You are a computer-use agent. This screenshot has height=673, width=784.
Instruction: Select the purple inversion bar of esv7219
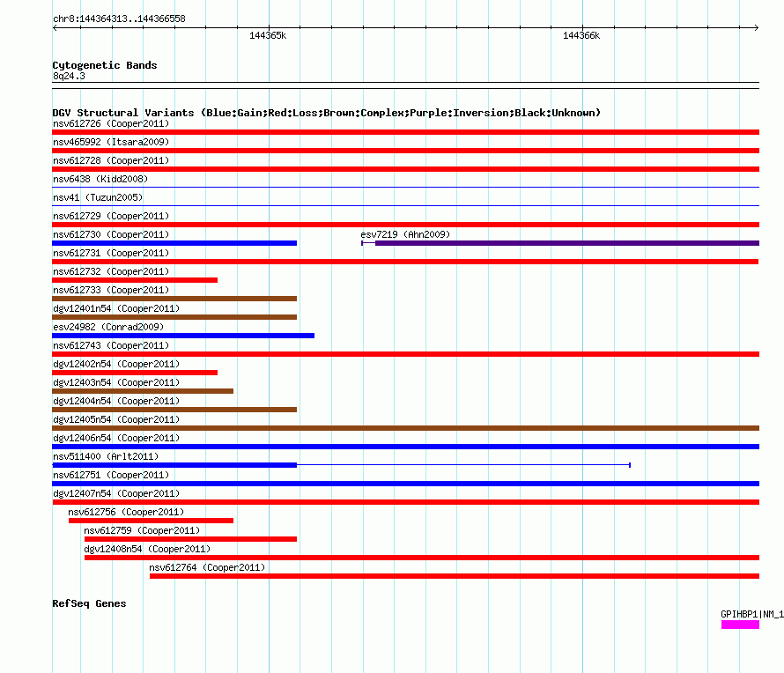567,243
